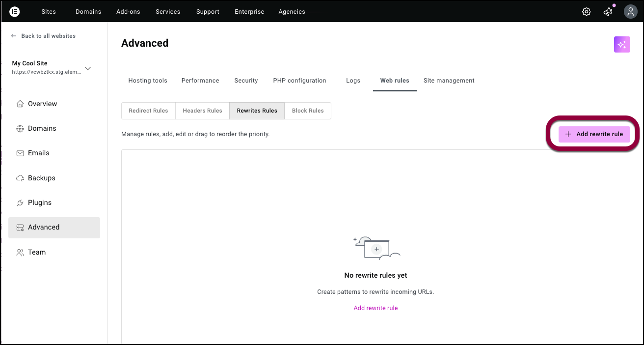The image size is (644, 345).
Task: Click the Plugins plug icon
Action: pos(20,203)
